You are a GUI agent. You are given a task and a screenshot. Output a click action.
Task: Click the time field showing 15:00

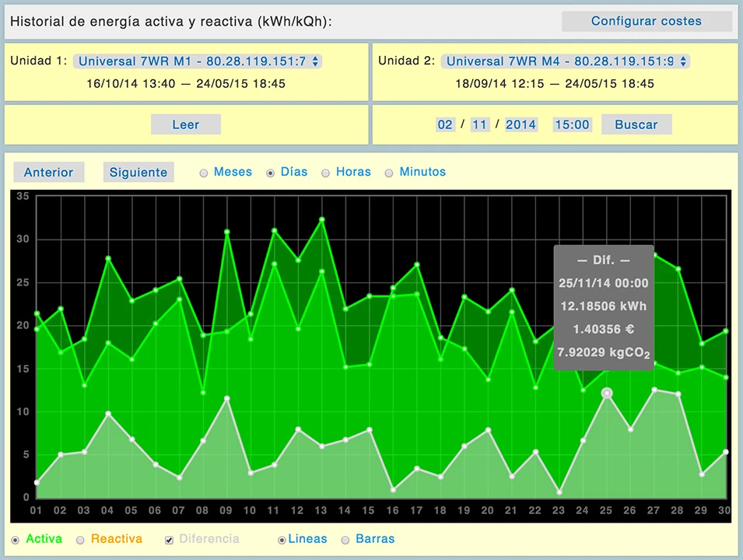click(x=572, y=124)
